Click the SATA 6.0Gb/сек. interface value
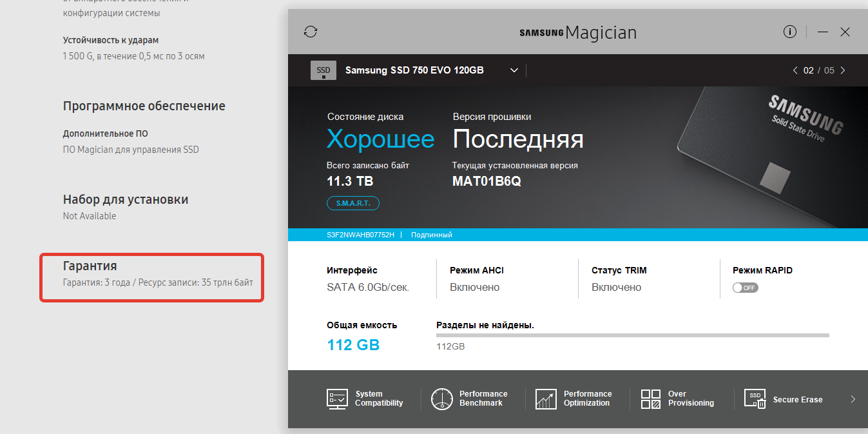 click(x=368, y=288)
